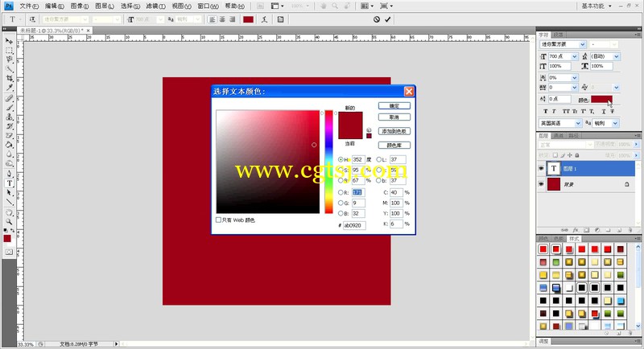Toggle Quick Mask mode icon
Screen dimensions: 644x349
tap(9, 252)
